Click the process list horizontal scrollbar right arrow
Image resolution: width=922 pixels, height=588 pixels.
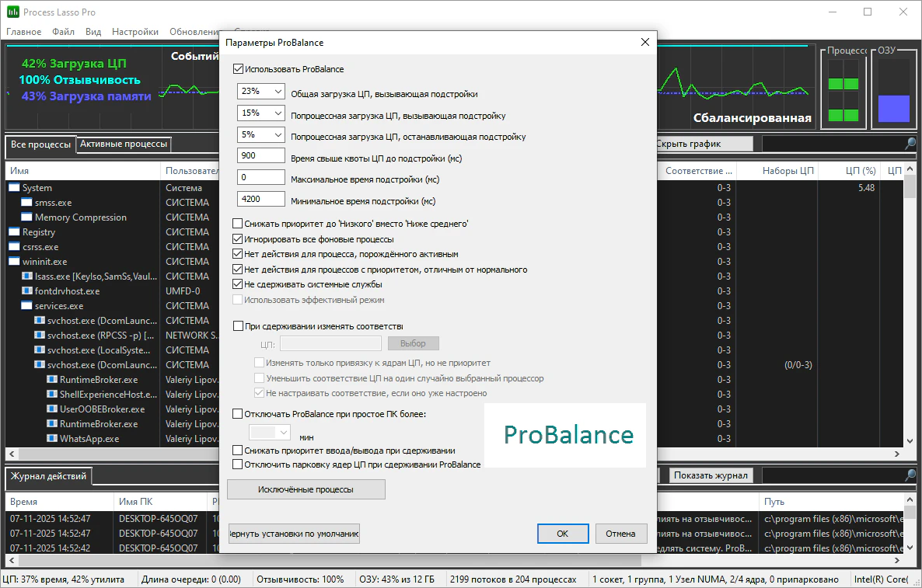896,454
